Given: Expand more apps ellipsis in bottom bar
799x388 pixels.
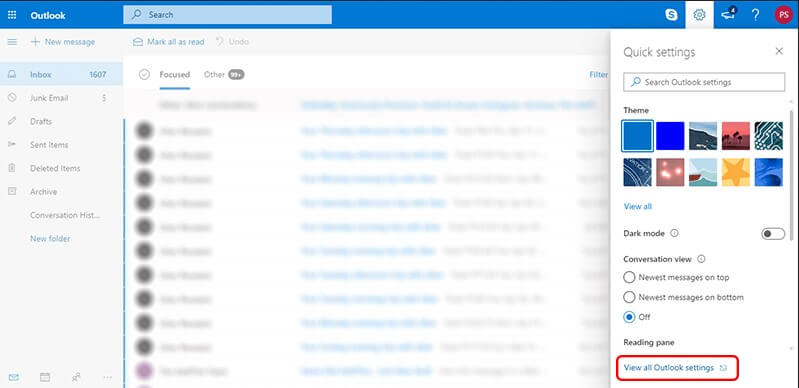Looking at the screenshot, I should [108, 377].
